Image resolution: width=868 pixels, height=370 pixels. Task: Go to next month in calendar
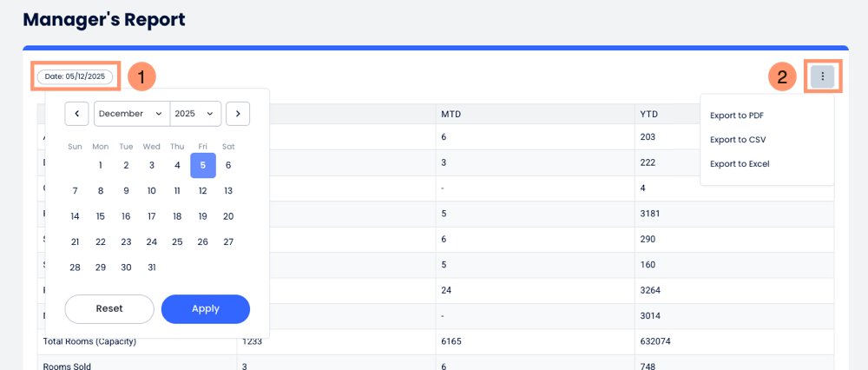[x=238, y=114]
